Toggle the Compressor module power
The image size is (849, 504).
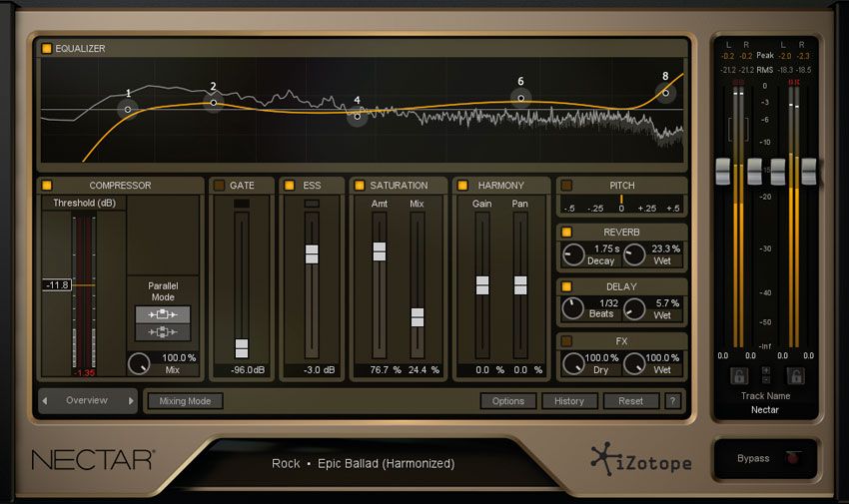(x=47, y=186)
